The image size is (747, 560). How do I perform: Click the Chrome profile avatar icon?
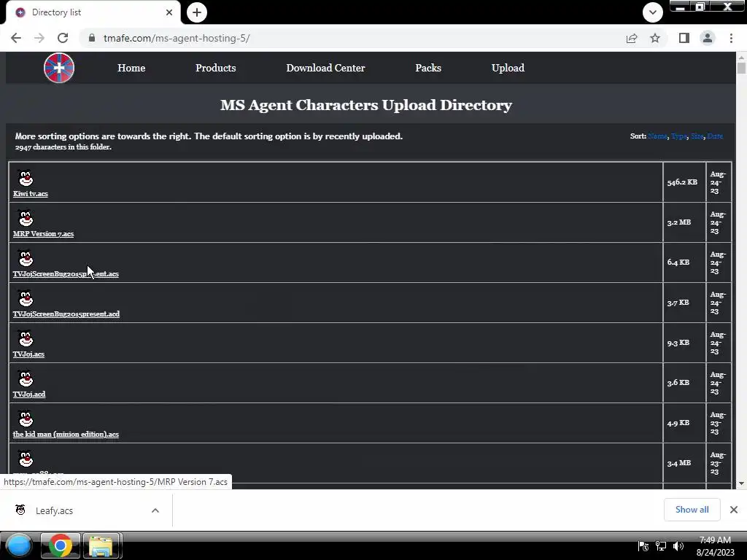point(708,38)
